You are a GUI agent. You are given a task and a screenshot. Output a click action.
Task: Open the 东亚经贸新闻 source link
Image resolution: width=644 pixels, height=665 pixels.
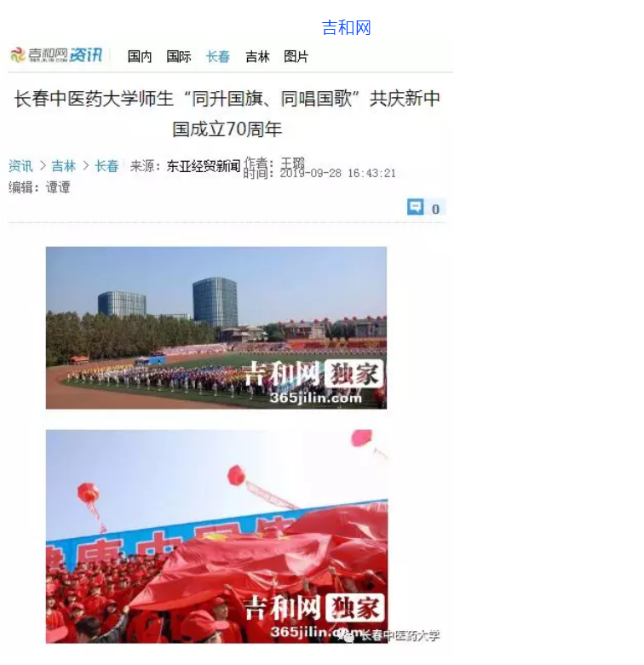[x=204, y=166]
